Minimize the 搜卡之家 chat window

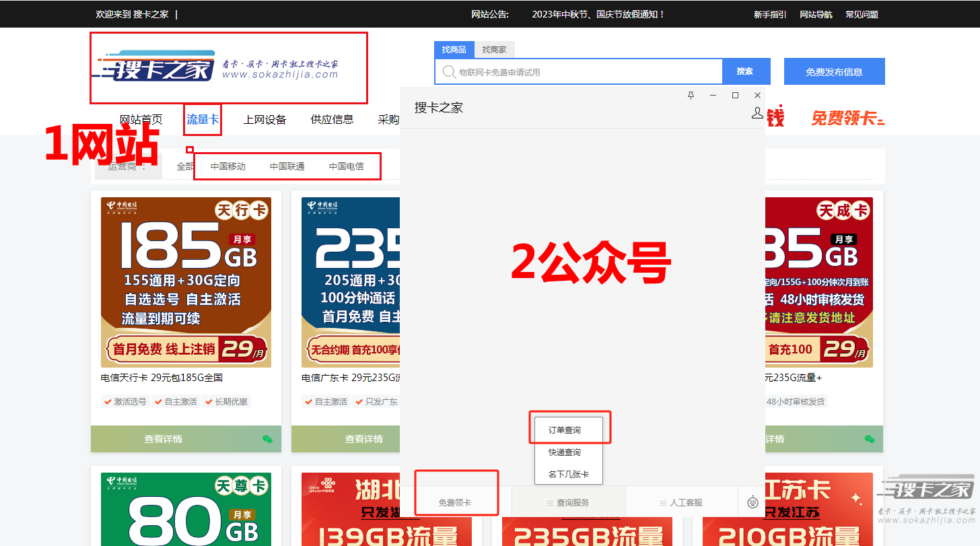(713, 96)
